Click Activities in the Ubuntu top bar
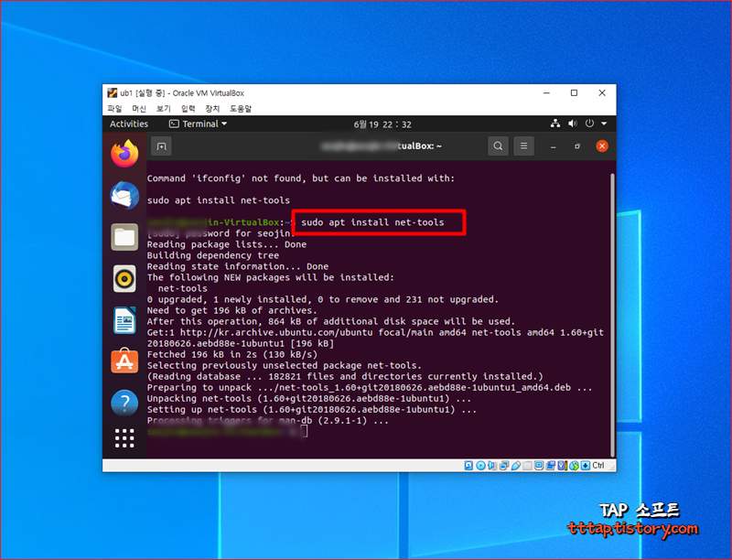 (129, 124)
